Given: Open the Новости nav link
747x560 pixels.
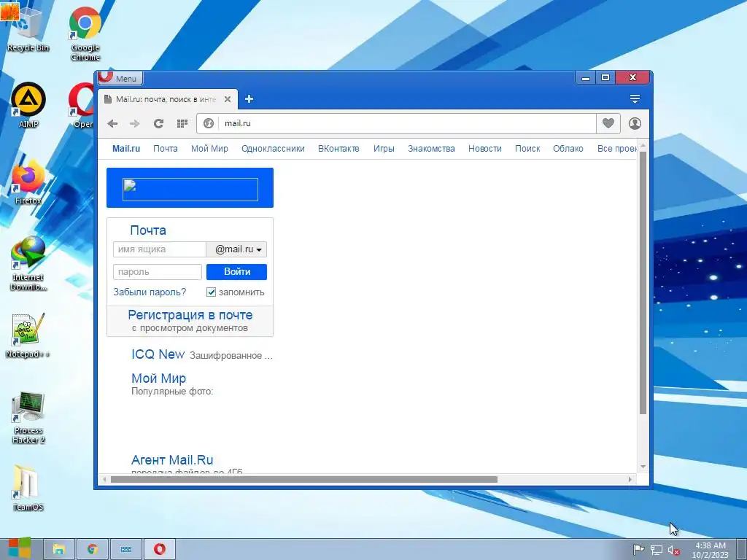Looking at the screenshot, I should click(x=485, y=149).
